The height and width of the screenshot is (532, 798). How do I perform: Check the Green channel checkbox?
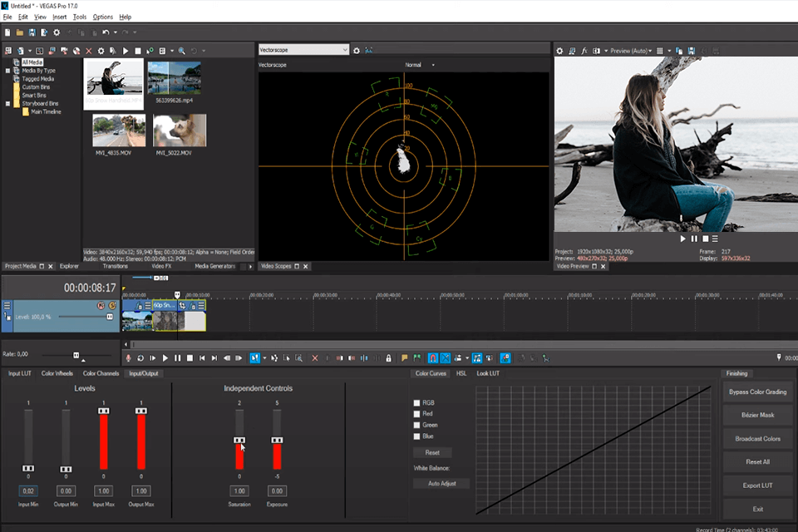(x=416, y=425)
